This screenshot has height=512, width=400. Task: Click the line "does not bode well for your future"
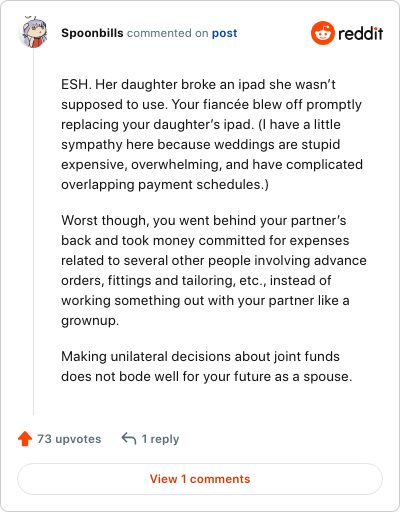point(207,377)
